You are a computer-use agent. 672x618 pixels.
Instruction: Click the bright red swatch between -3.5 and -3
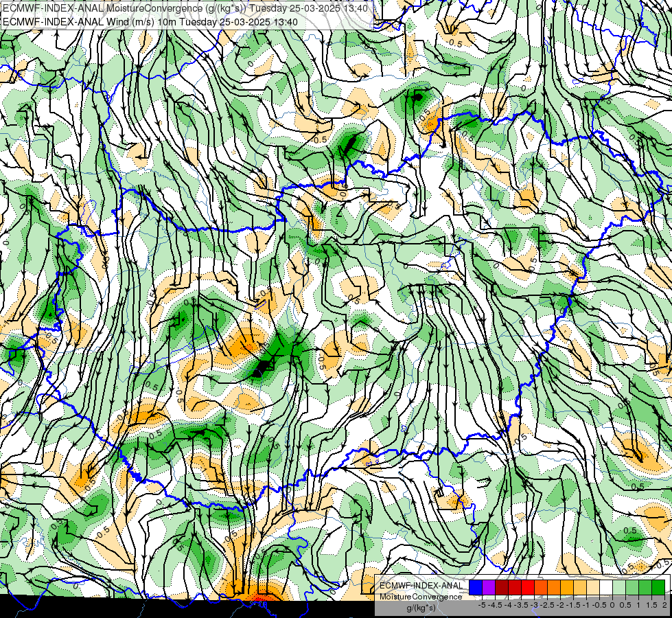pyautogui.click(x=528, y=587)
